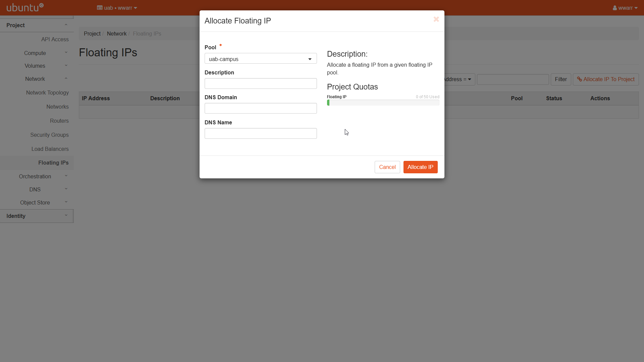Cancel the floating IP allocation
This screenshot has height=362, width=644.
tap(387, 167)
